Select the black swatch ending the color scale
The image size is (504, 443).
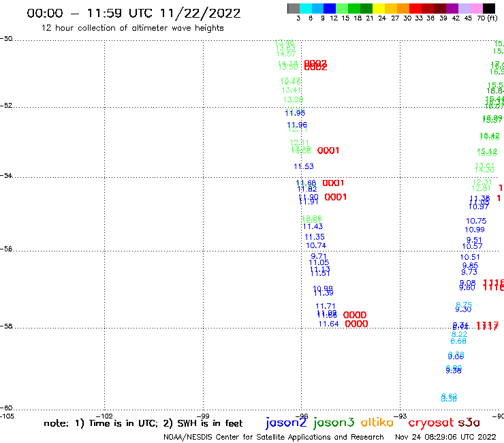(x=489, y=8)
